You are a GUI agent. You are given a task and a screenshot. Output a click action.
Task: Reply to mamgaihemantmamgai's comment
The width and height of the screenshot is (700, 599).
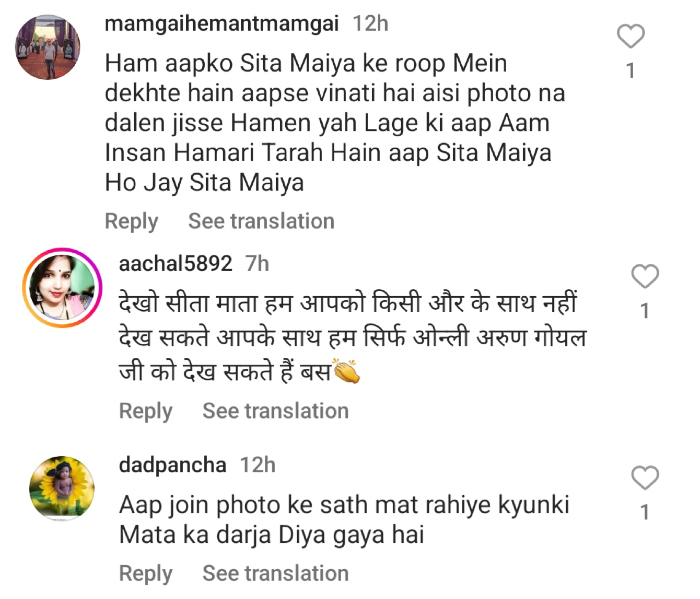(x=131, y=221)
